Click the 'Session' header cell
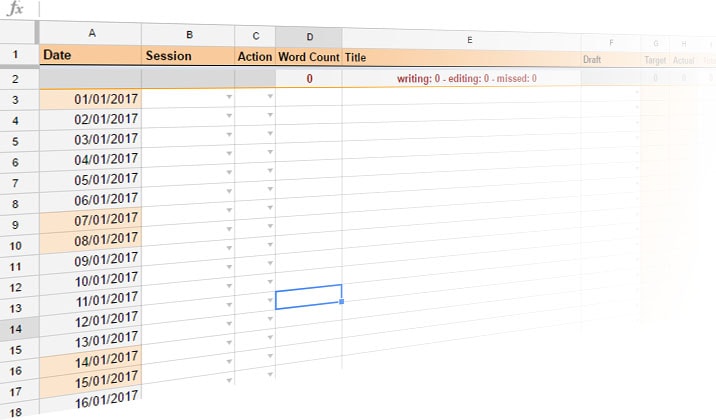Image resolution: width=716 pixels, height=420 pixels. point(188,56)
